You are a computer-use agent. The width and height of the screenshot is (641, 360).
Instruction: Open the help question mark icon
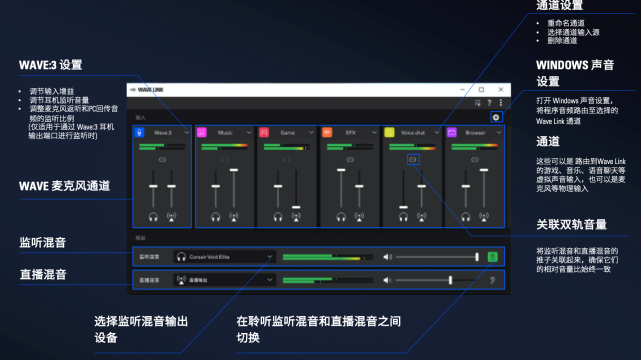[489, 103]
